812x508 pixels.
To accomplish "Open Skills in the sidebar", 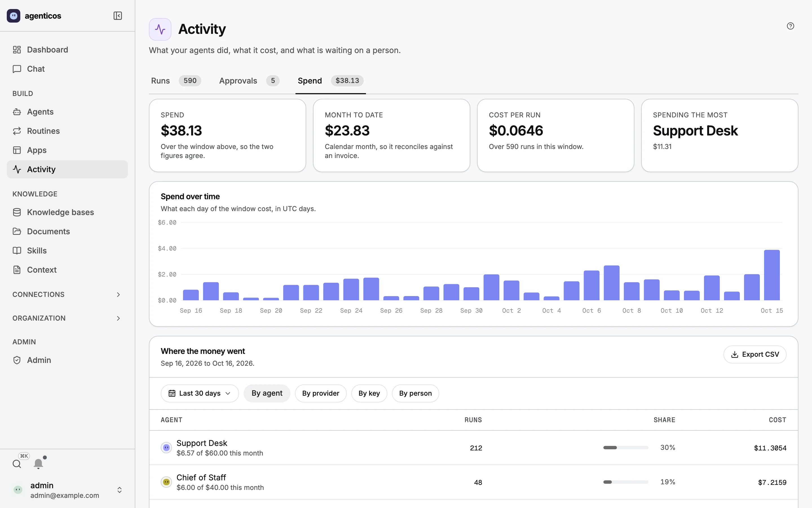I will tap(67, 251).
